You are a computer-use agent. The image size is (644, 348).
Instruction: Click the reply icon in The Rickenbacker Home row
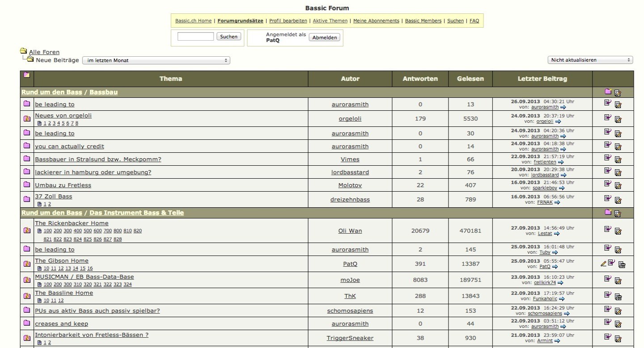(607, 229)
